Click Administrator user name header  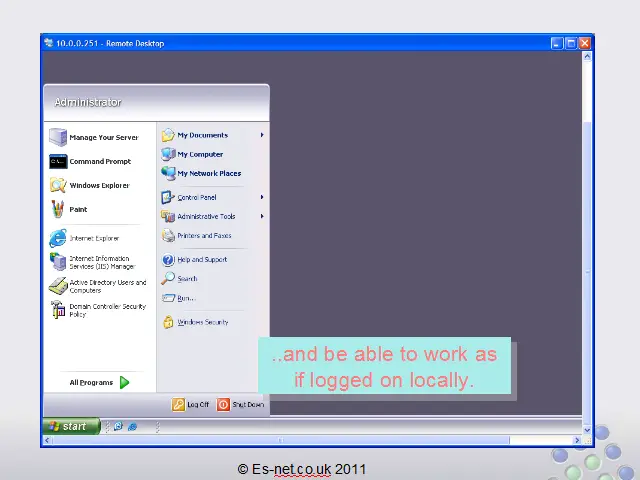(x=88, y=102)
